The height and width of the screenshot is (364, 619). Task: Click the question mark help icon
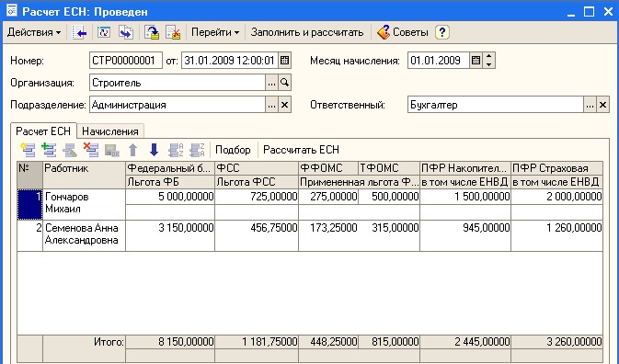click(442, 32)
